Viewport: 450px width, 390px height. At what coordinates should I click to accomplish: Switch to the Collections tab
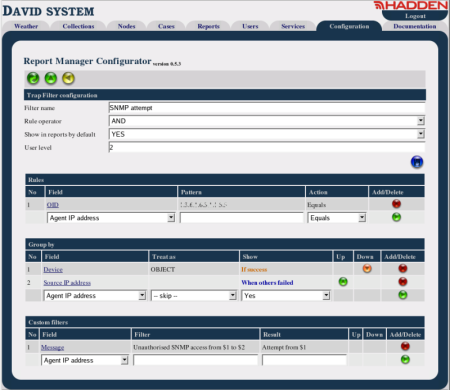pyautogui.click(x=78, y=26)
